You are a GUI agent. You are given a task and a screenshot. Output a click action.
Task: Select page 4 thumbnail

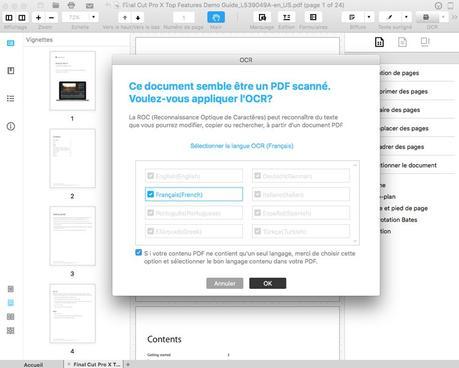[x=72, y=313]
